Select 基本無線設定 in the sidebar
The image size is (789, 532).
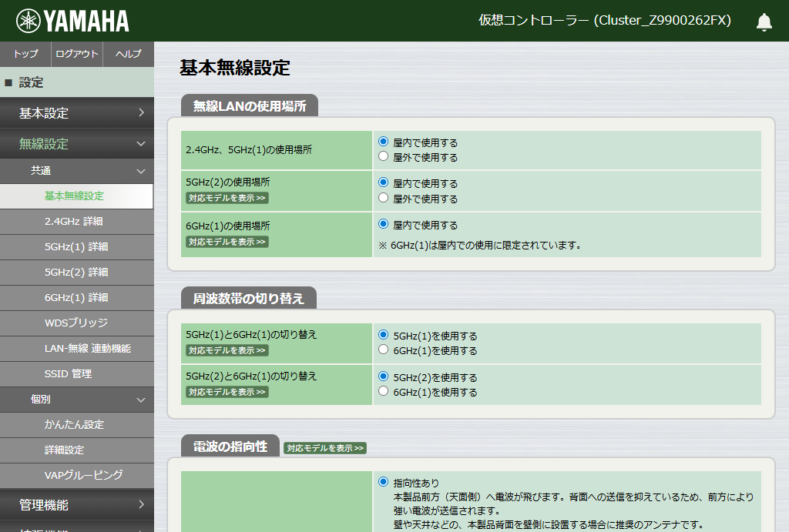click(x=76, y=196)
